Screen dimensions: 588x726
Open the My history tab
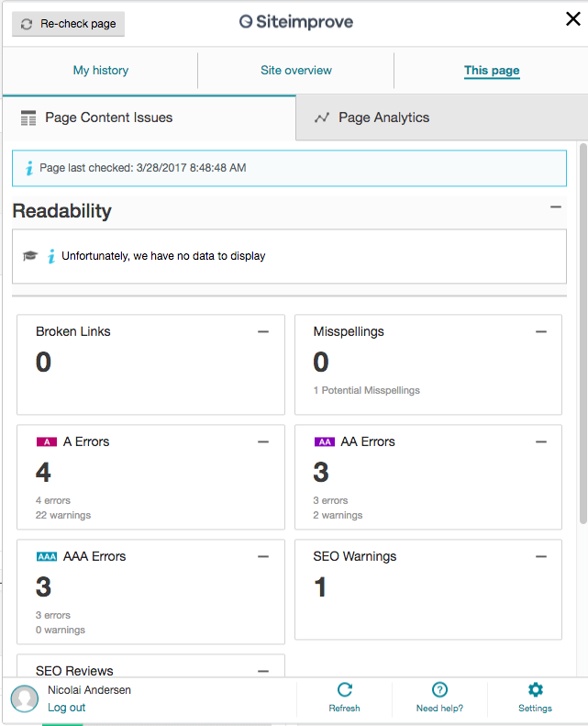(101, 71)
